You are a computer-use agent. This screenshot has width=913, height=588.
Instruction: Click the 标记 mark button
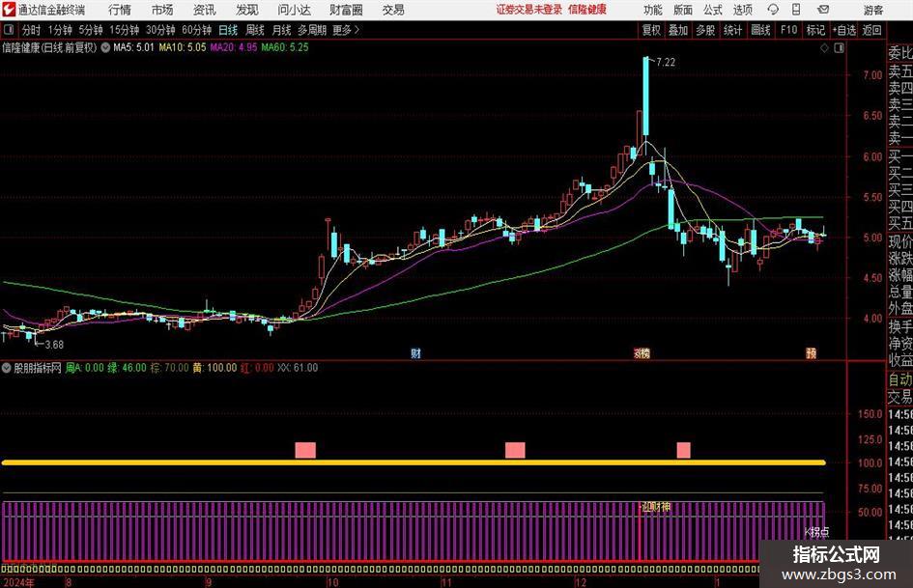(x=815, y=30)
